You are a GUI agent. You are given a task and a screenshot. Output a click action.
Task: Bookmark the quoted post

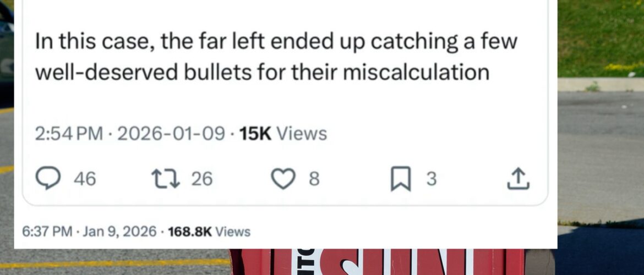pos(400,179)
